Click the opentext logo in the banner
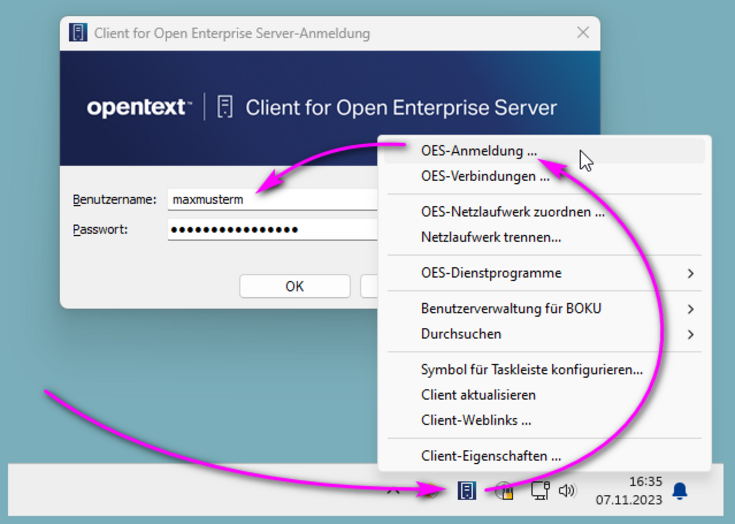Image resolution: width=735 pixels, height=524 pixels. pyautogui.click(x=139, y=107)
